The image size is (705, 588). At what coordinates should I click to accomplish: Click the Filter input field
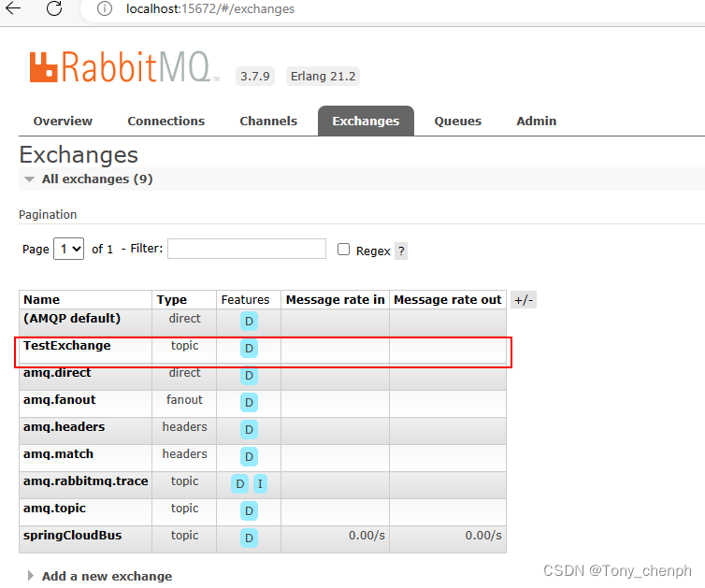click(x=247, y=249)
